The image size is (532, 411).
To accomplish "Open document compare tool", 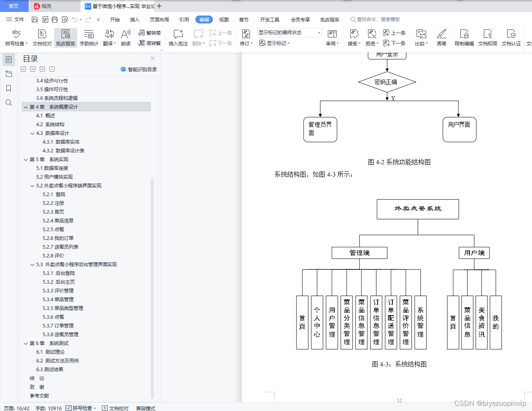I will click(x=421, y=38).
